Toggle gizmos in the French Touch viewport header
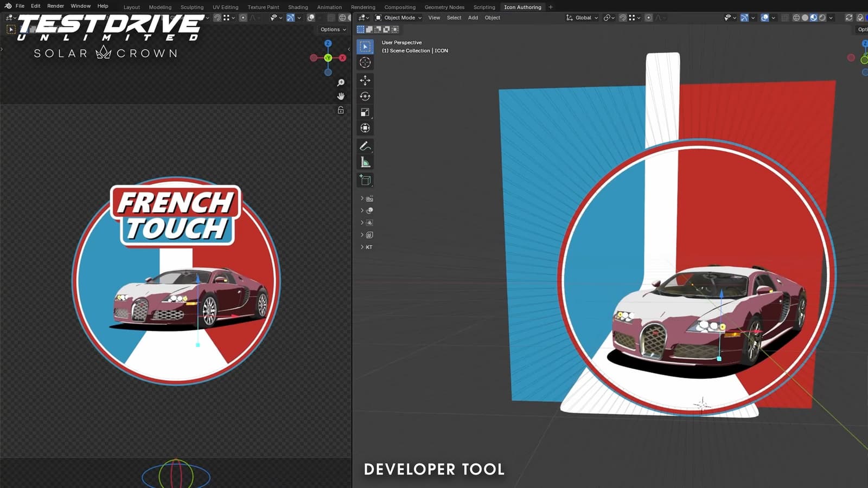Screen dimensions: 868x488 click(x=291, y=17)
